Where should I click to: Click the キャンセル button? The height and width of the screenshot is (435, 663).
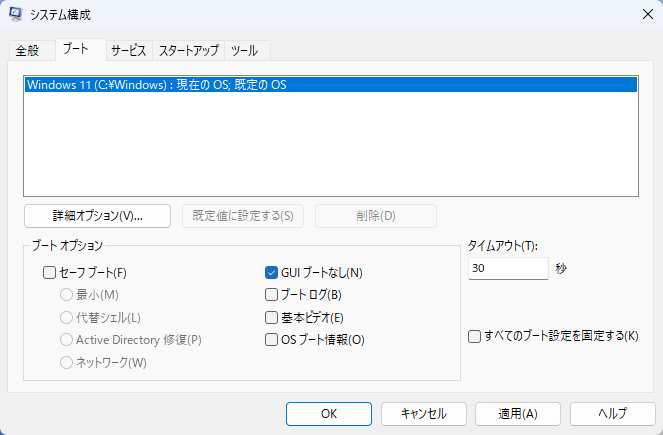[x=423, y=413]
